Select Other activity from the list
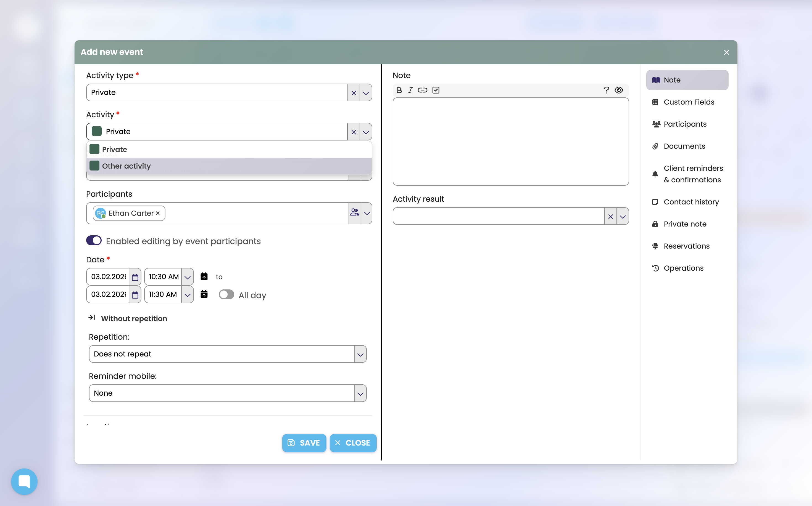Screen dimensions: 812x506 tap(126, 166)
